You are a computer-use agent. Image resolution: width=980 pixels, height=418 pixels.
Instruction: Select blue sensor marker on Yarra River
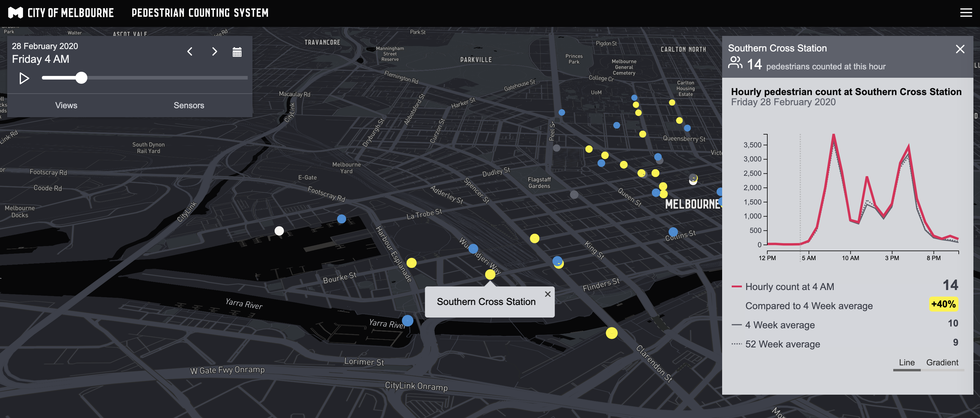(x=407, y=321)
